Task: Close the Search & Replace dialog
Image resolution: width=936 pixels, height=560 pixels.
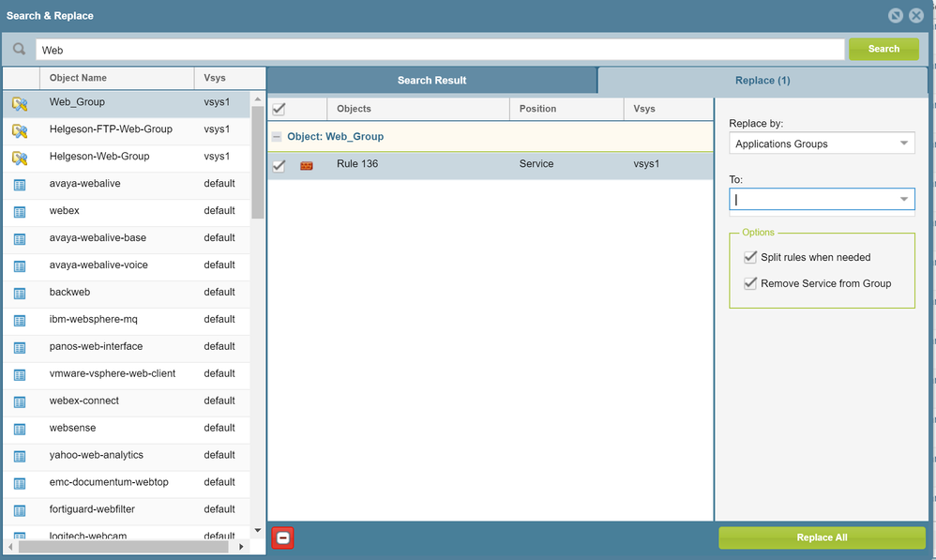Action: [x=916, y=16]
